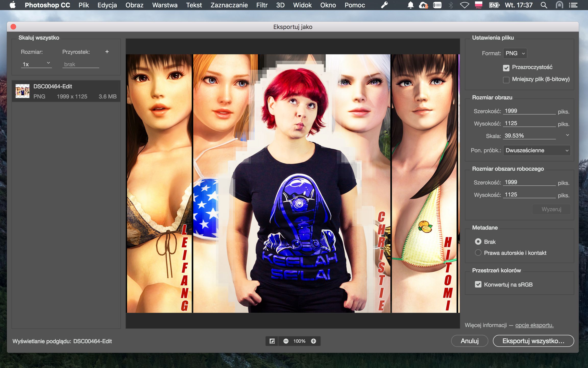Open the Format PNG dropdown
Viewport: 588px width, 368px height.
[515, 53]
